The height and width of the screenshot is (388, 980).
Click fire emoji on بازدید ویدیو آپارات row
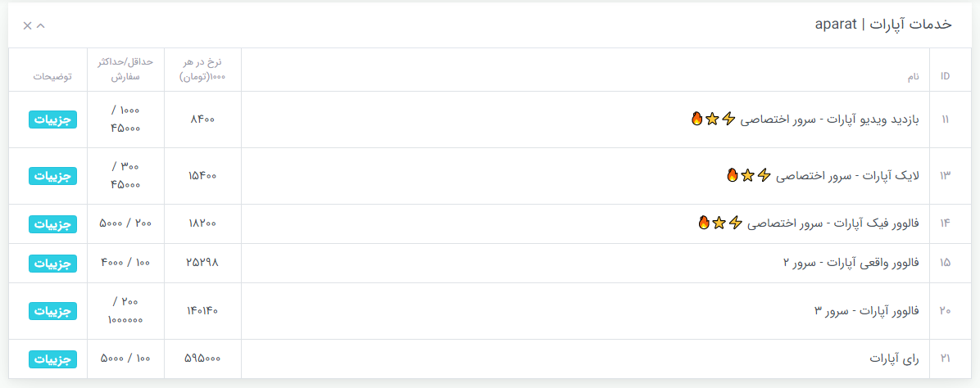[696, 119]
